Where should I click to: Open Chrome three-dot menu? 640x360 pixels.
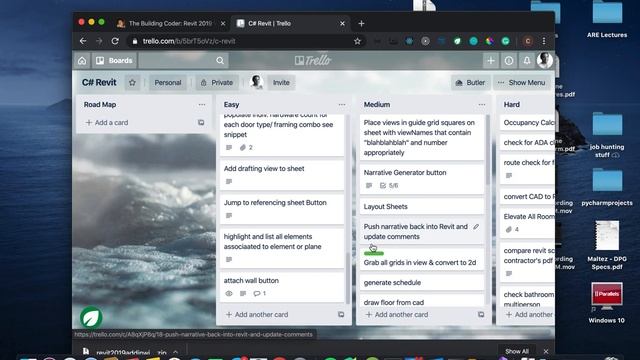click(x=544, y=41)
